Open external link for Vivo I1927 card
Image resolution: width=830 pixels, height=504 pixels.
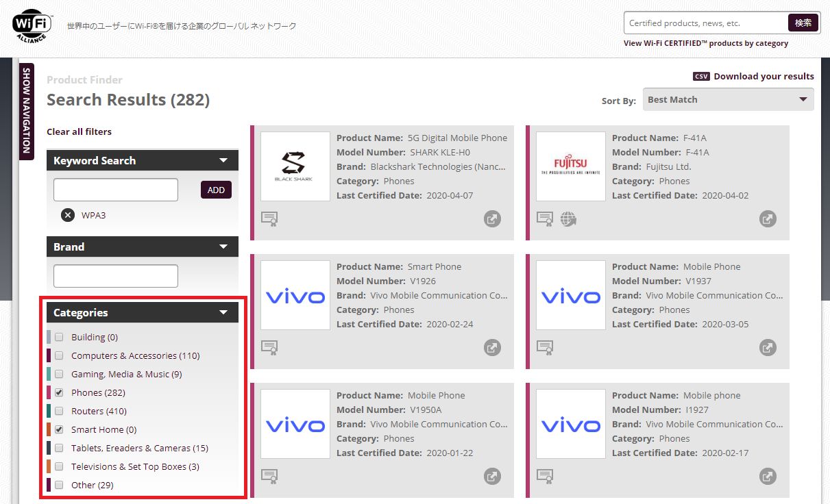tap(768, 477)
